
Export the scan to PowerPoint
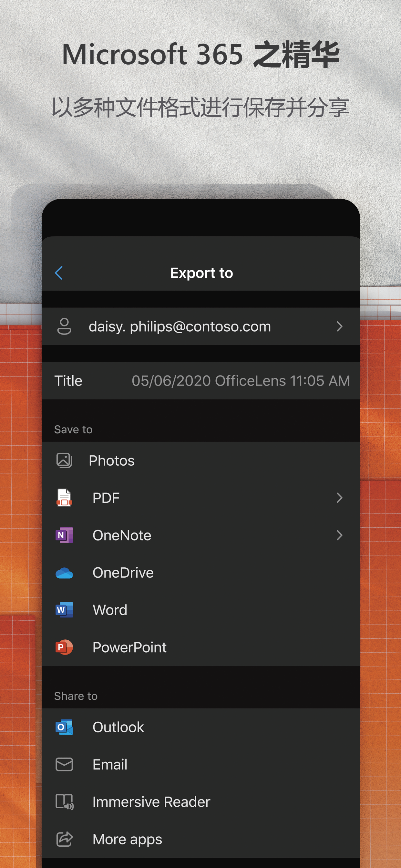pyautogui.click(x=201, y=647)
